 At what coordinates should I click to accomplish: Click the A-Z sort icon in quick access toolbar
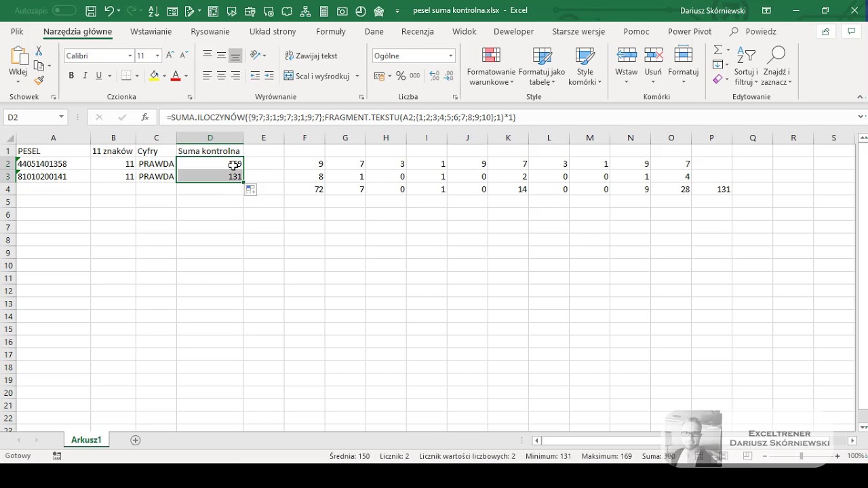154,11
